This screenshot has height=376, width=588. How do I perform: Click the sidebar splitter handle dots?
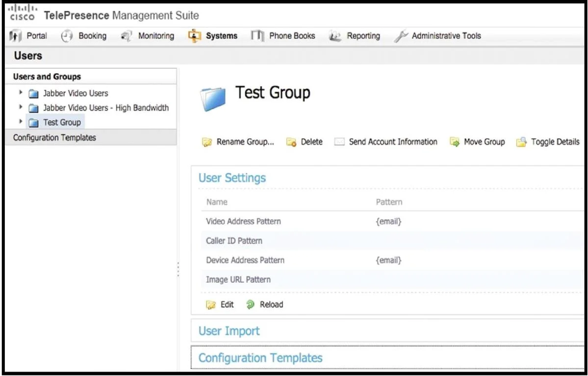[x=178, y=269]
